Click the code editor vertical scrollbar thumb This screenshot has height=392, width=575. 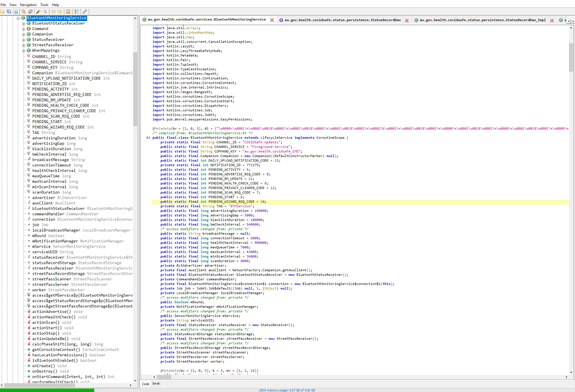(571, 57)
